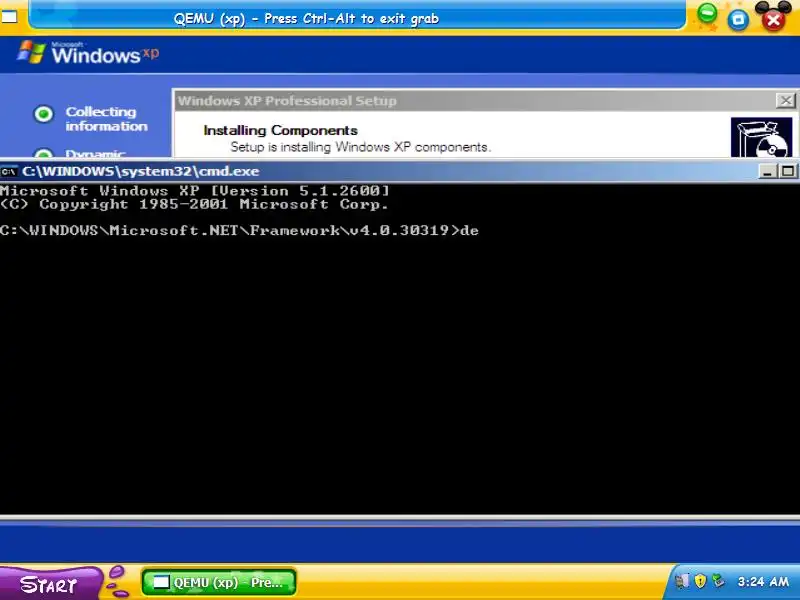Click the QEMU (xp) taskbar button
Screen dimensions: 800x600
click(219, 582)
